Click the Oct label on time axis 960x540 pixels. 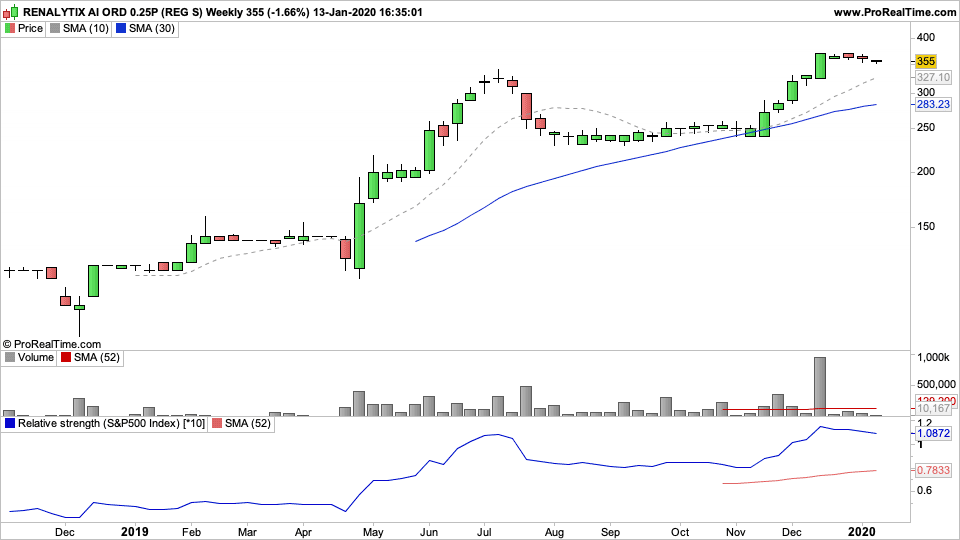680,532
